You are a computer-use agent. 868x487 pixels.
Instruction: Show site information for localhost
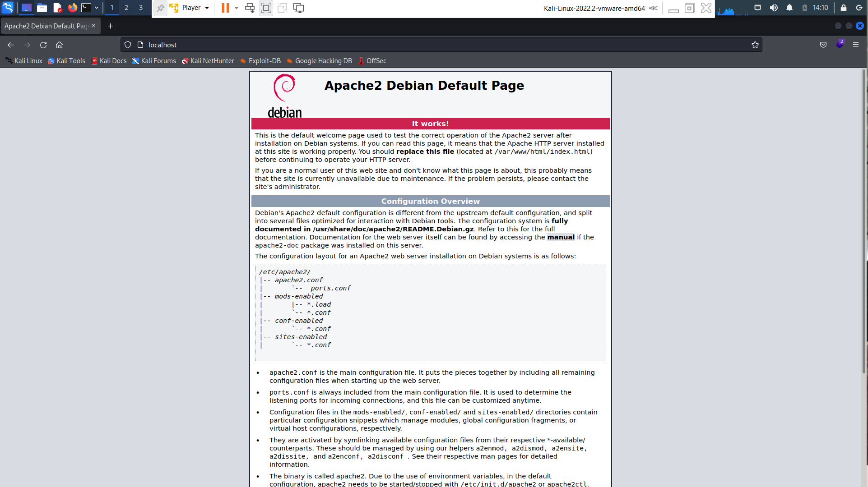point(140,45)
